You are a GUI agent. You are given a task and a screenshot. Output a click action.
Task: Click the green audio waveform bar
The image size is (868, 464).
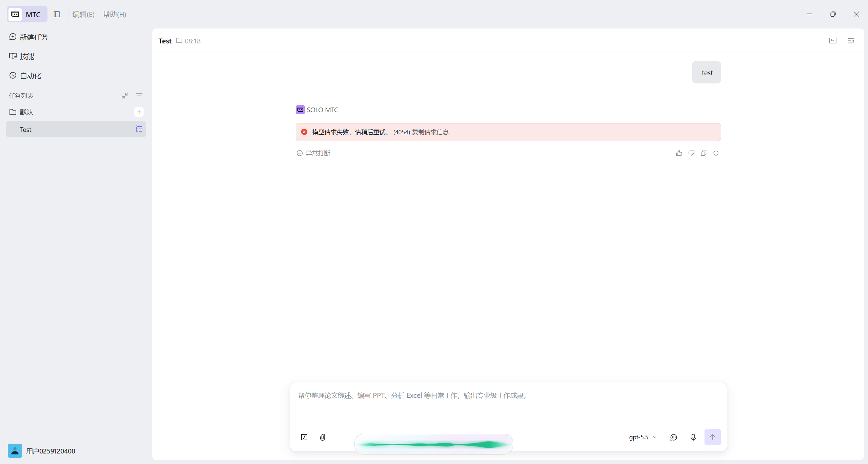[x=433, y=444]
